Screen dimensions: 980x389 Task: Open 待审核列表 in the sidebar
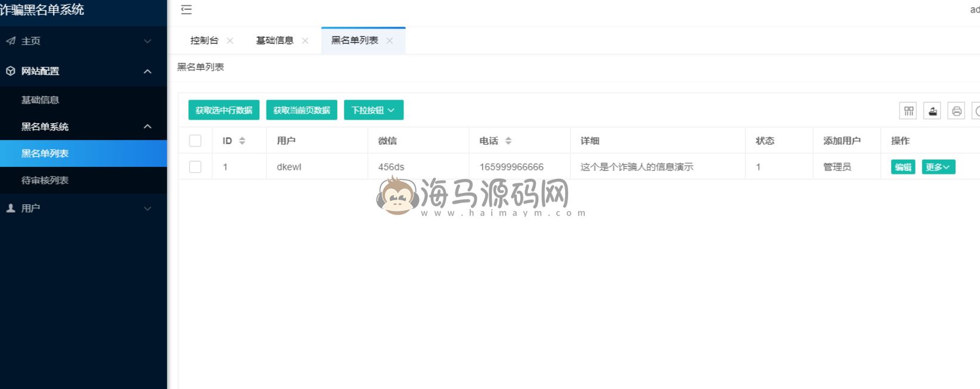[x=45, y=181]
